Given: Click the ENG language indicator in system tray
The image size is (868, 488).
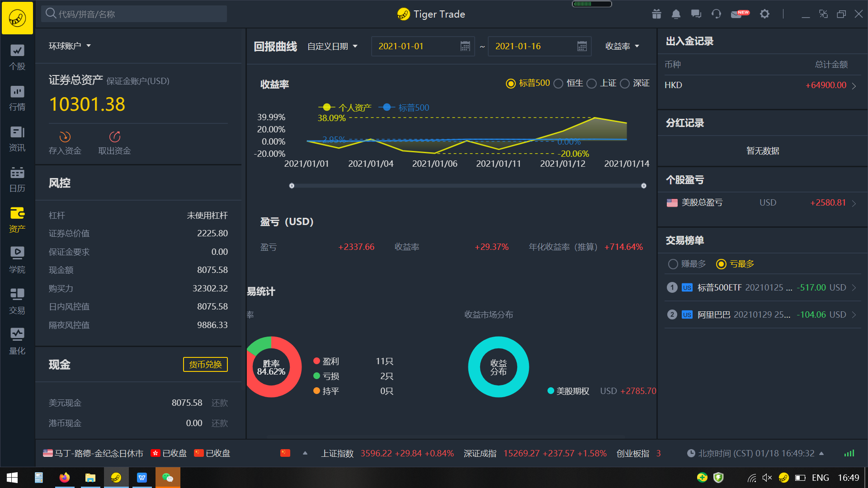Looking at the screenshot, I should click(x=820, y=478).
